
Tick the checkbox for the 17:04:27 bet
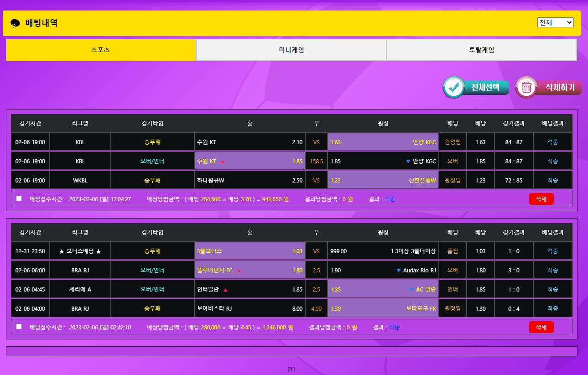coord(19,198)
